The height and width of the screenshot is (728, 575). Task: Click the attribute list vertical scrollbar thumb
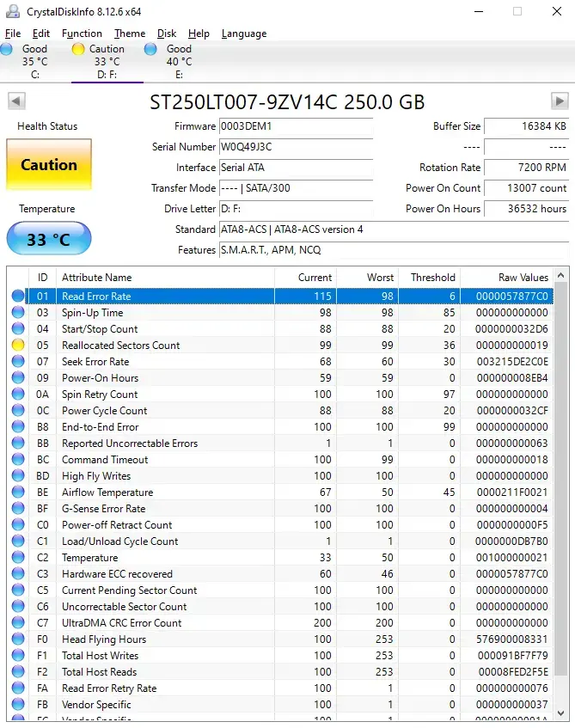click(x=561, y=478)
